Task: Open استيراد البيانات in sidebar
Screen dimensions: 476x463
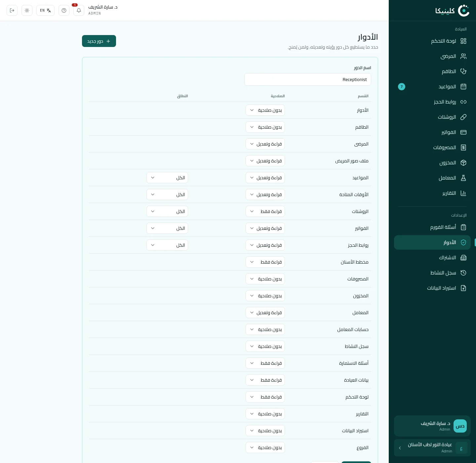Action: [432, 288]
